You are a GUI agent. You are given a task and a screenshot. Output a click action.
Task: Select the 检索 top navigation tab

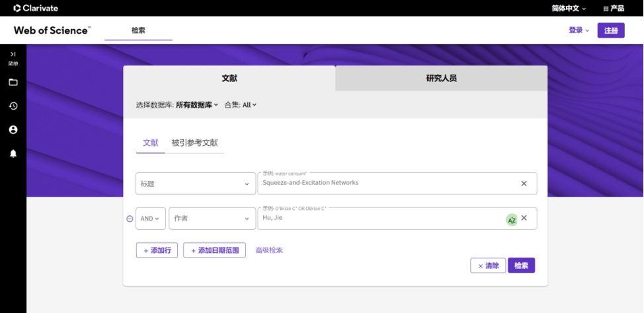coord(138,30)
